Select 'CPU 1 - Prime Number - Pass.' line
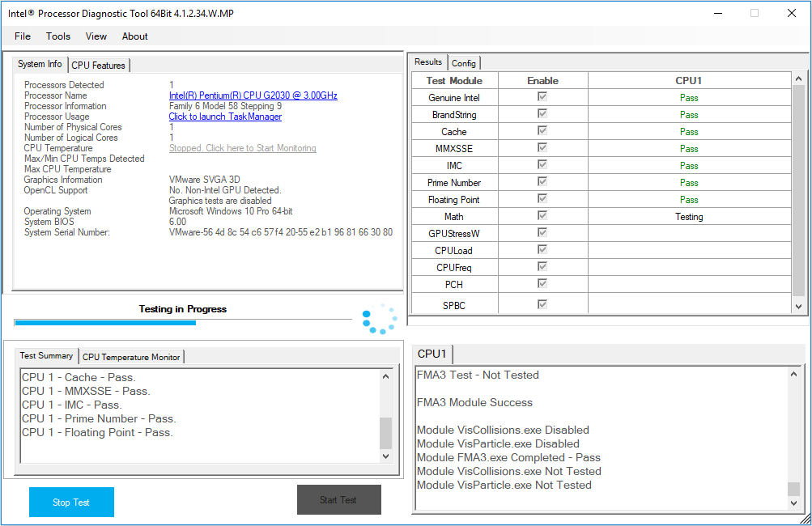The image size is (812, 526). pyautogui.click(x=99, y=419)
